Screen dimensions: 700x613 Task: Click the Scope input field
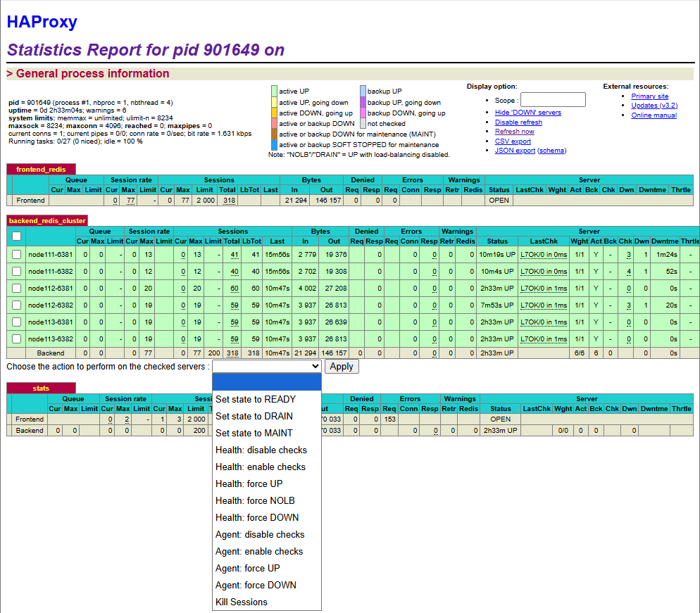tap(553, 99)
